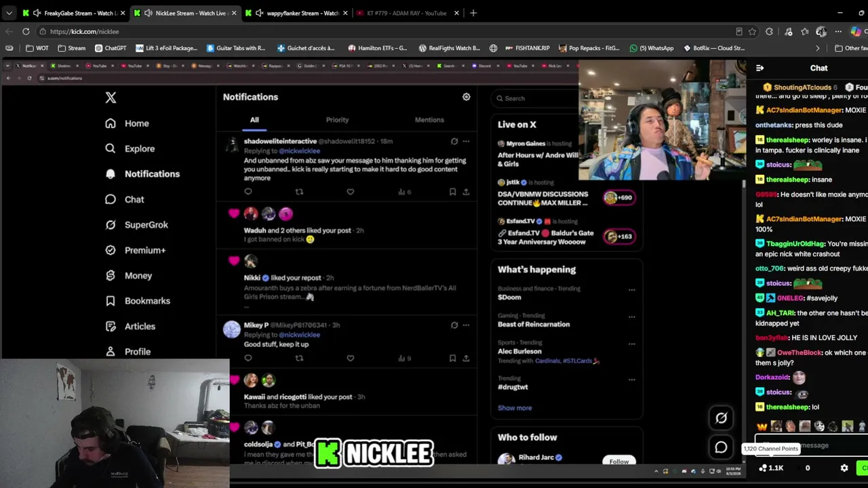Image resolution: width=868 pixels, height=488 pixels.
Task: Follow Rihard Jarc
Action: (618, 461)
